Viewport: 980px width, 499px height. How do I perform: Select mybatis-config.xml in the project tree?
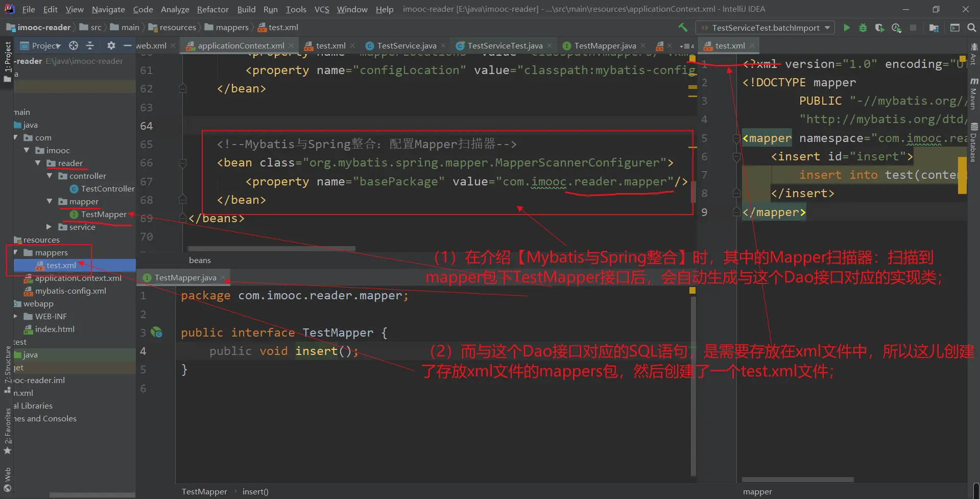coord(70,291)
